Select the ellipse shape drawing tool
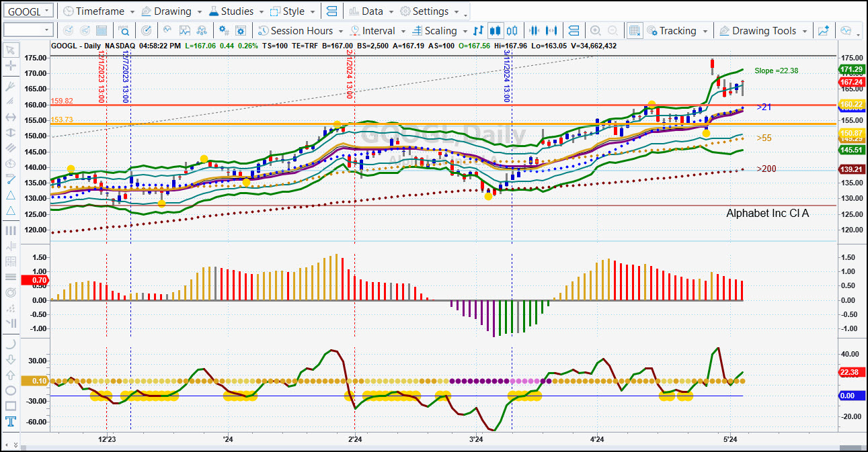This screenshot has width=868, height=452. tap(11, 390)
